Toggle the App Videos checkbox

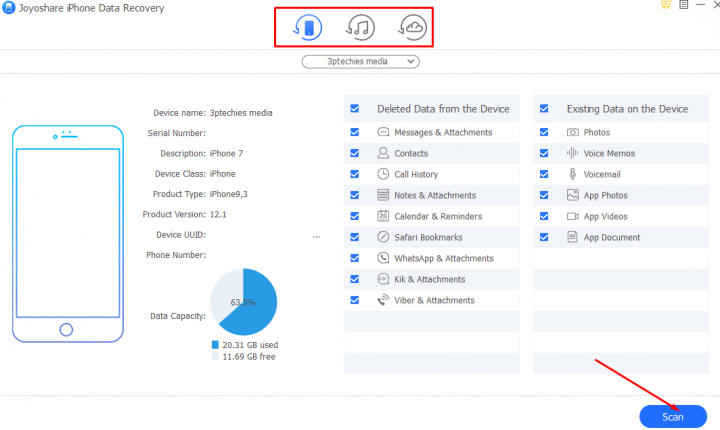[x=544, y=216]
